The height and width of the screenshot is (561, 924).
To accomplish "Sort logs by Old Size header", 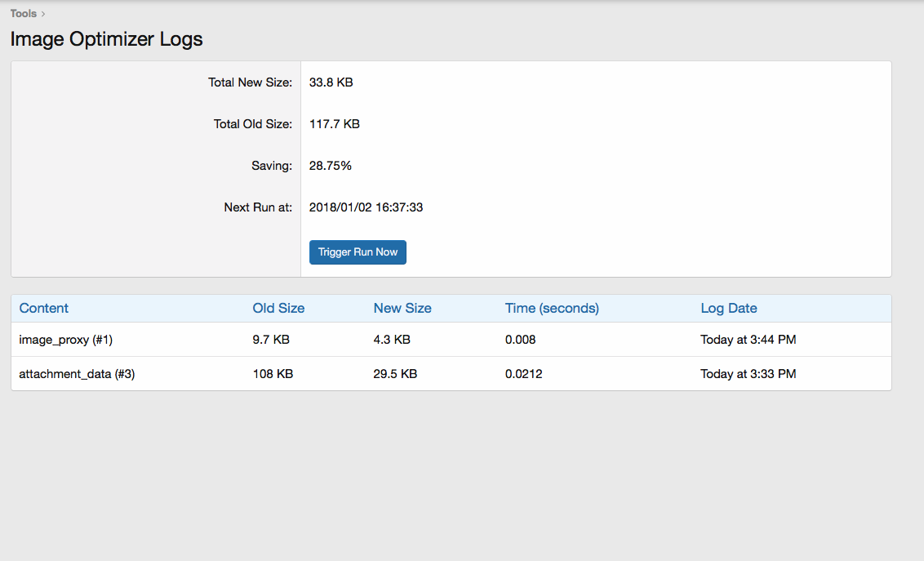I will [278, 308].
